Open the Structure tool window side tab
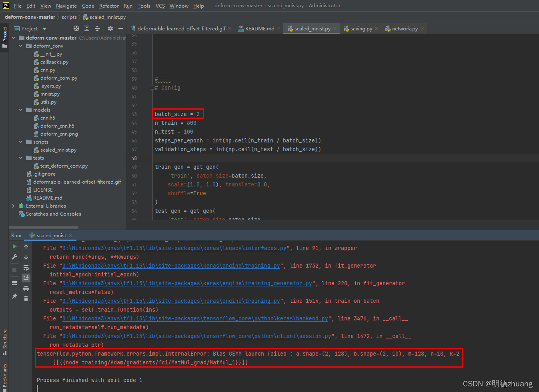 tap(5, 342)
